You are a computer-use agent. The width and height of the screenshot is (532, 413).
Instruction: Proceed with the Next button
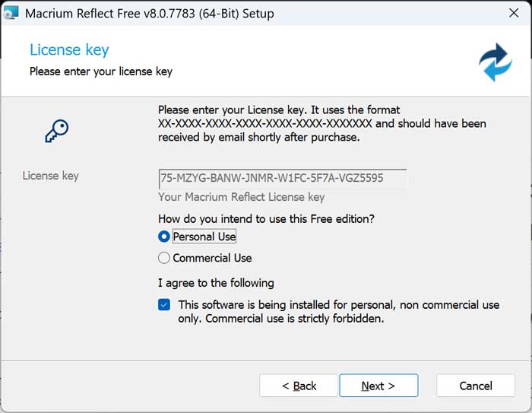point(378,386)
